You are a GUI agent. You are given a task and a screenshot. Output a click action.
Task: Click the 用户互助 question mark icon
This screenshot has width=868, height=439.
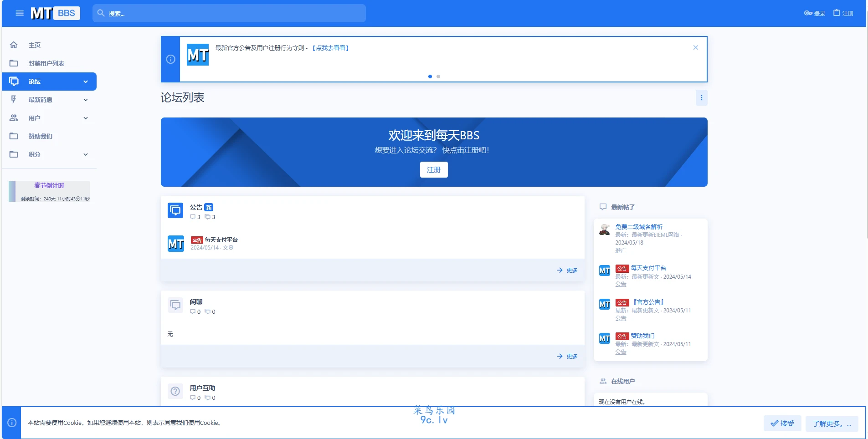pos(175,391)
